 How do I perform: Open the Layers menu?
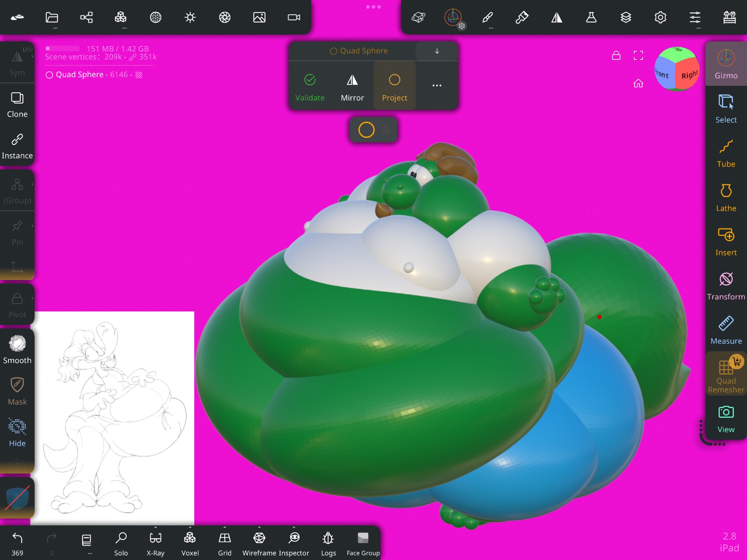[x=626, y=17]
